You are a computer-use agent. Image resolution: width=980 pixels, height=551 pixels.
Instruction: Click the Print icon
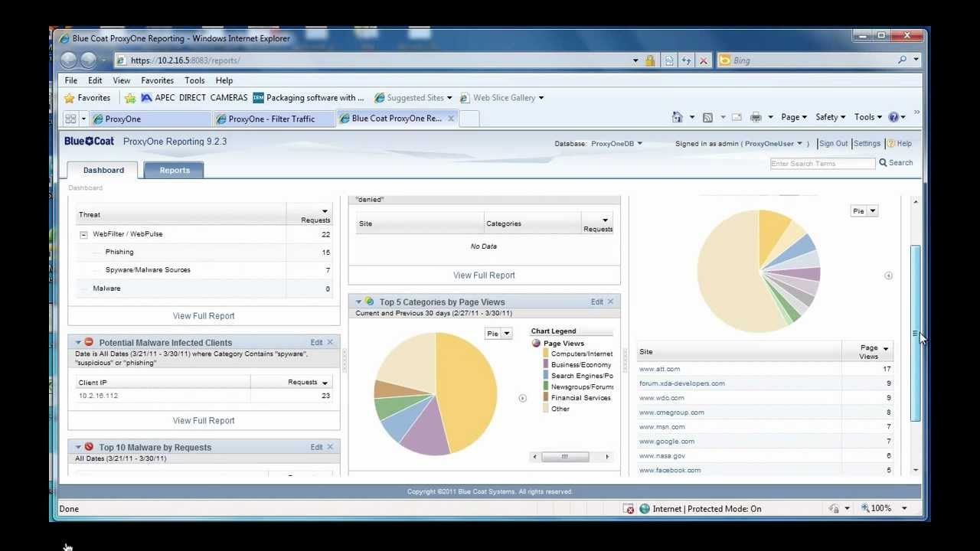(x=756, y=117)
